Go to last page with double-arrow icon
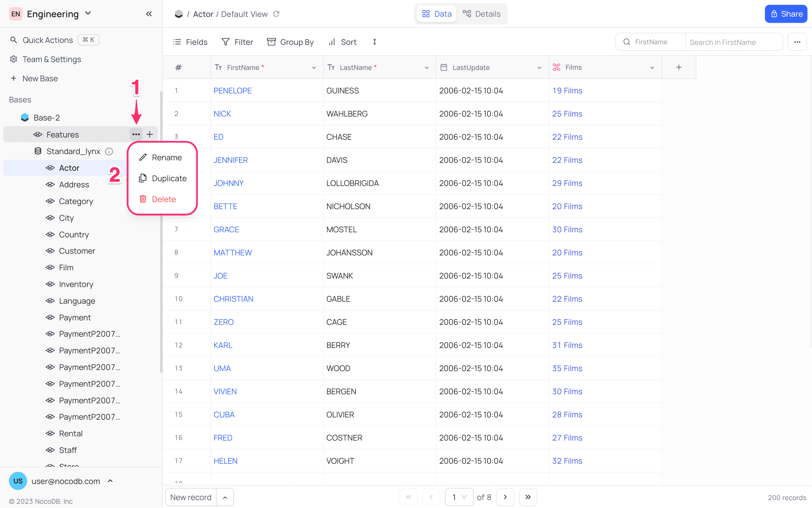812x508 pixels. tap(528, 497)
